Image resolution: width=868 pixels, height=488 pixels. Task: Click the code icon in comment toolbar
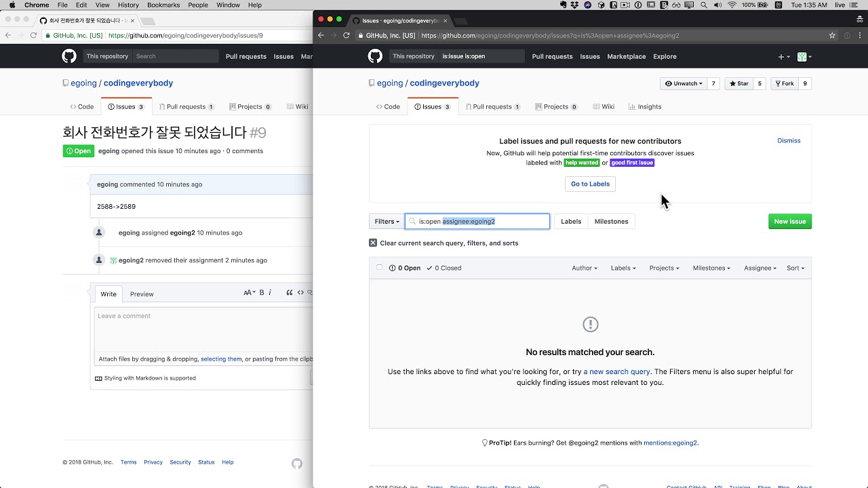click(x=300, y=293)
